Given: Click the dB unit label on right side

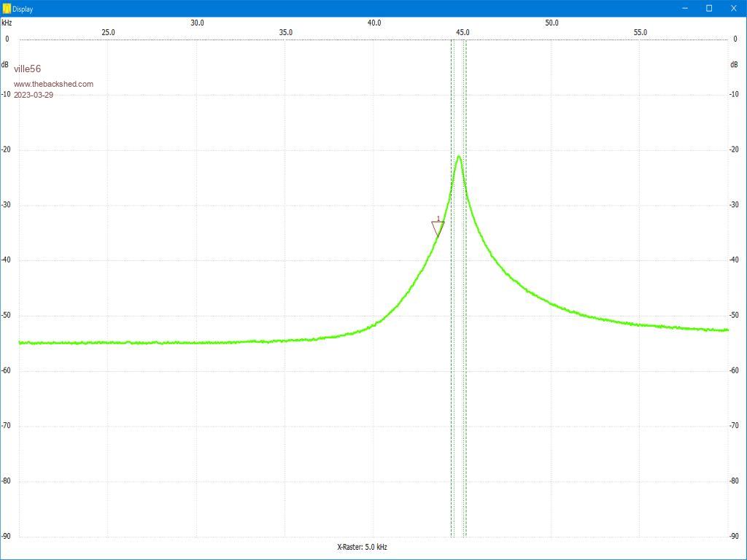Looking at the screenshot, I should tap(734, 65).
